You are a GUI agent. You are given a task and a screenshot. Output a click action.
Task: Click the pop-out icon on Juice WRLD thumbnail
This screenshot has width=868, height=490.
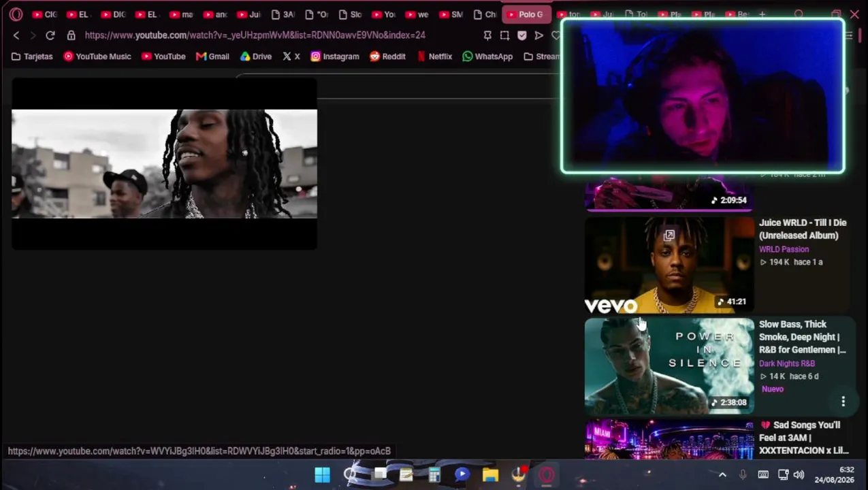click(669, 235)
